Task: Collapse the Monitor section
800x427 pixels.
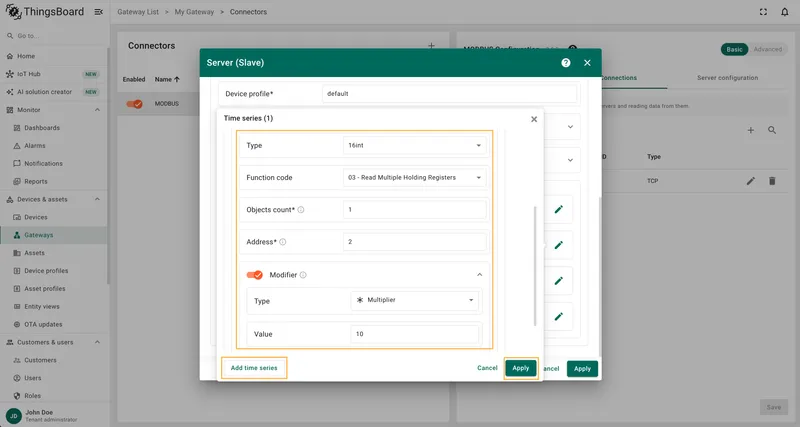Action: (97, 110)
